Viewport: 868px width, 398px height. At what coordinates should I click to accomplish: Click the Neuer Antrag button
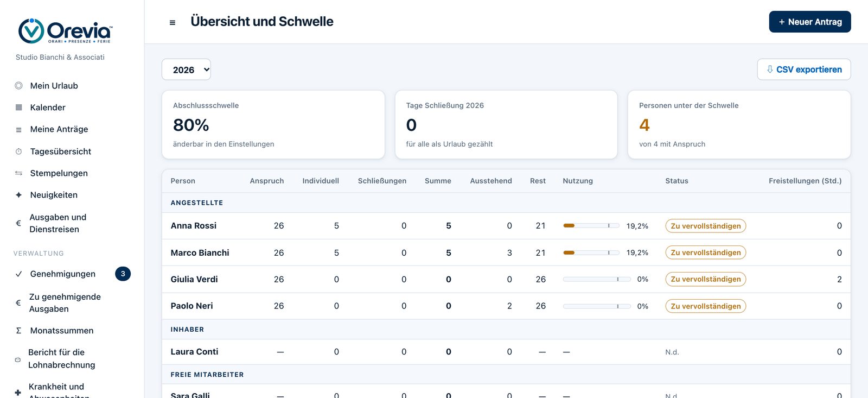[810, 22]
